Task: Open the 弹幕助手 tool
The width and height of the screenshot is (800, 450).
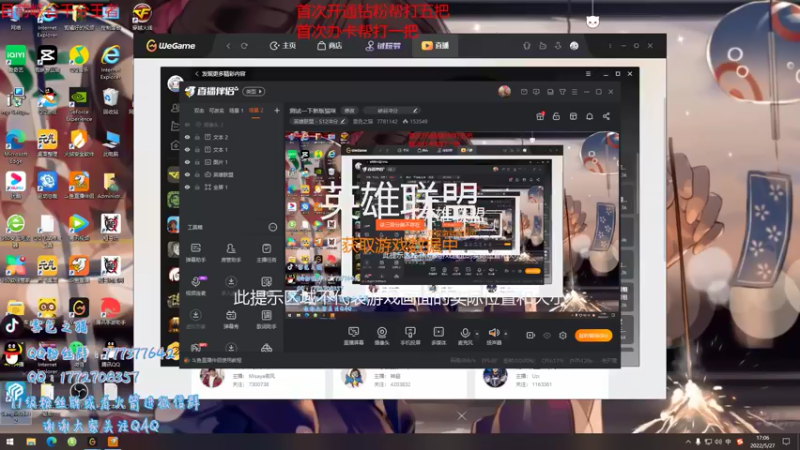Action: pyautogui.click(x=195, y=253)
